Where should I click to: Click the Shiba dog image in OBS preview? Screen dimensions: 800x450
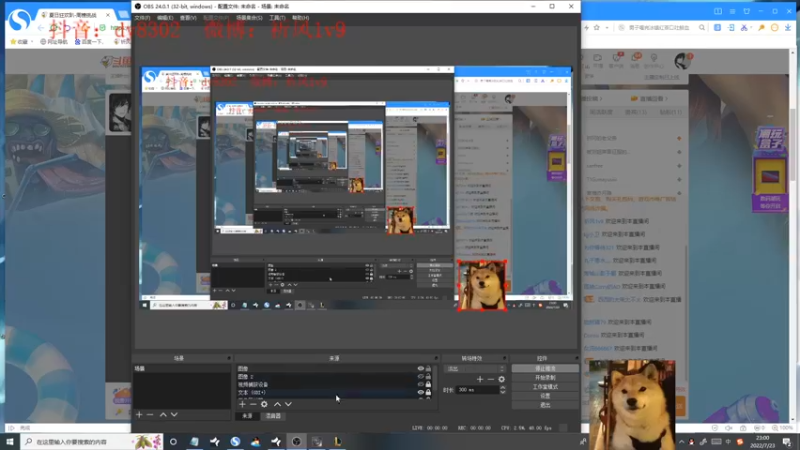[482, 285]
